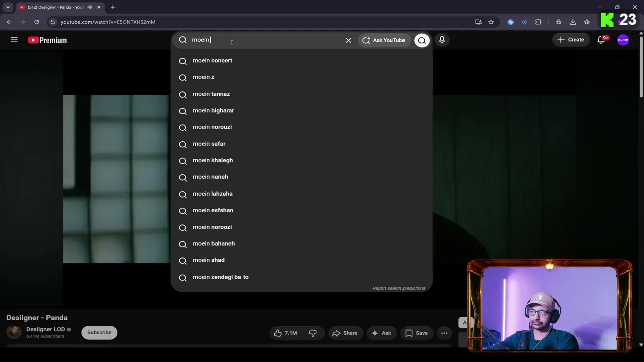
Task: Open the browser Downloads icon
Action: pos(573,22)
